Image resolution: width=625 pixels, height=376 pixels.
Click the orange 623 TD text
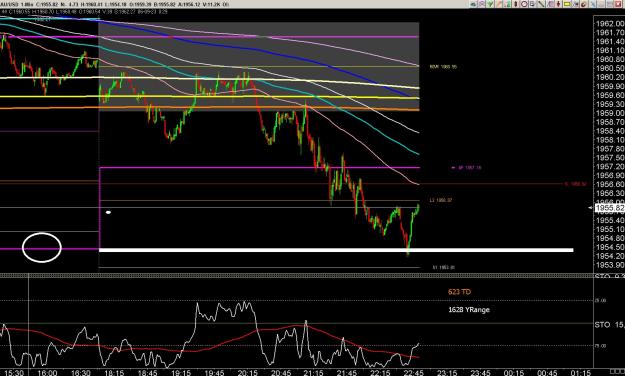pos(459,292)
